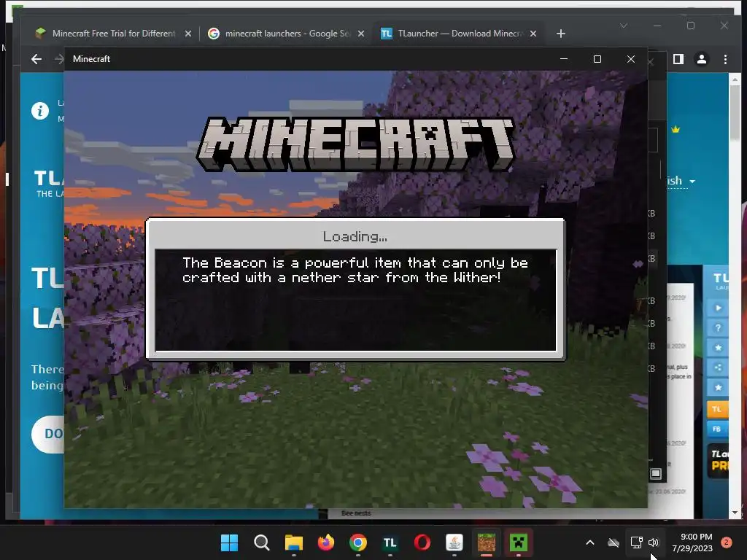The image size is (747, 560).
Task: Click the Java app taskbar icon
Action: click(x=454, y=542)
